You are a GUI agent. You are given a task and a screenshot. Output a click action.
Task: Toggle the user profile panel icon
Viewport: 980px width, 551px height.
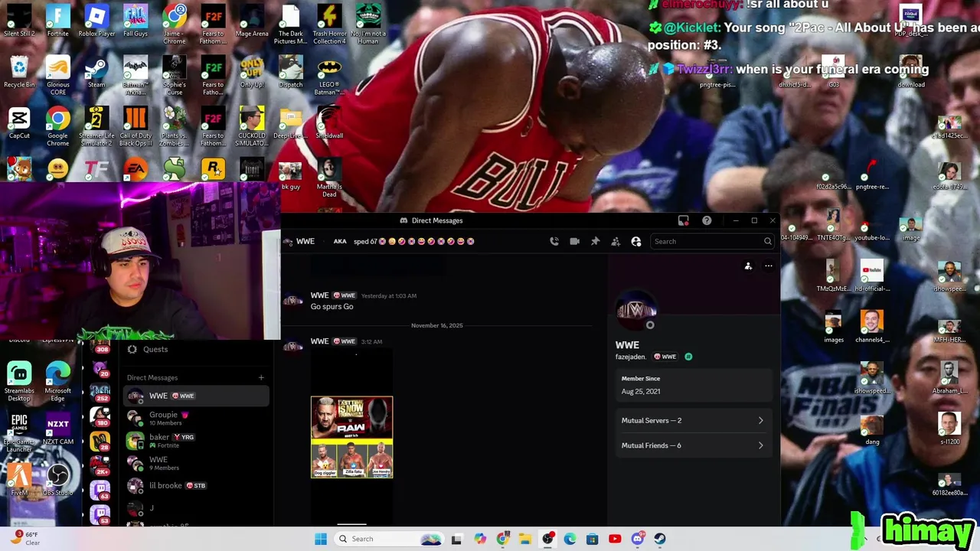coord(635,241)
